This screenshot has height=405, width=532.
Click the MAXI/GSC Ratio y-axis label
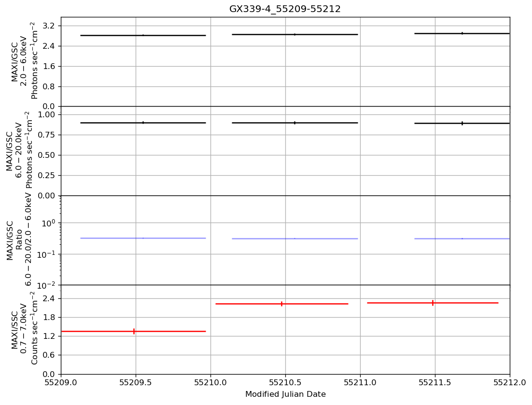click(19, 239)
